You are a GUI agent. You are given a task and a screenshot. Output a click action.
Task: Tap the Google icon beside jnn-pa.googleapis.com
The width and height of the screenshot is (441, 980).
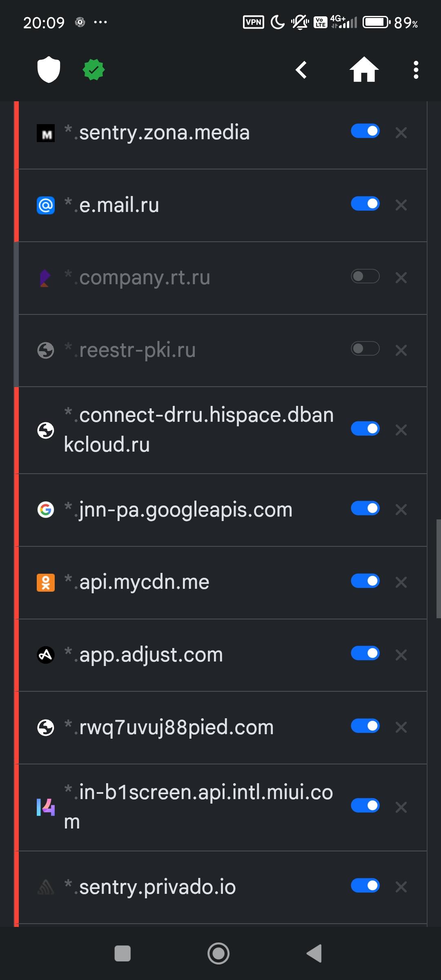[x=46, y=510]
